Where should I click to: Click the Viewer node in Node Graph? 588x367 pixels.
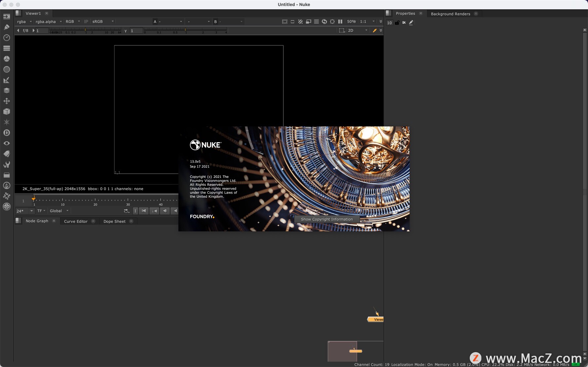coord(376,319)
